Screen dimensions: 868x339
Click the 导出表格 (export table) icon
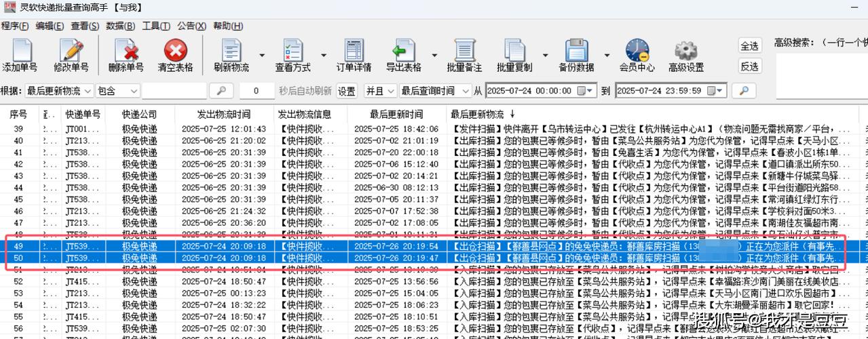[x=403, y=49]
